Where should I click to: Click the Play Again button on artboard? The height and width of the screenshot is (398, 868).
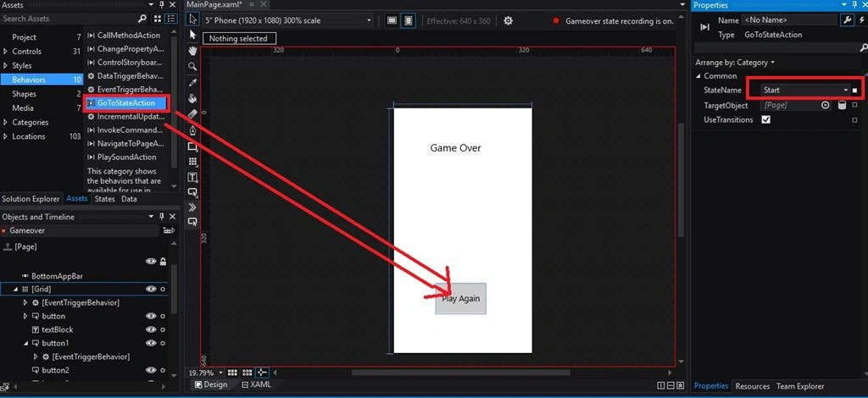point(460,298)
